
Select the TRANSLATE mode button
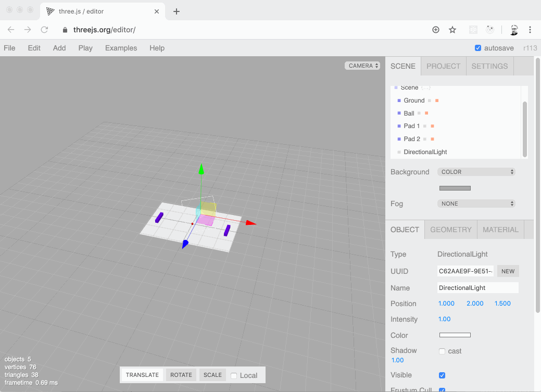(x=142, y=375)
